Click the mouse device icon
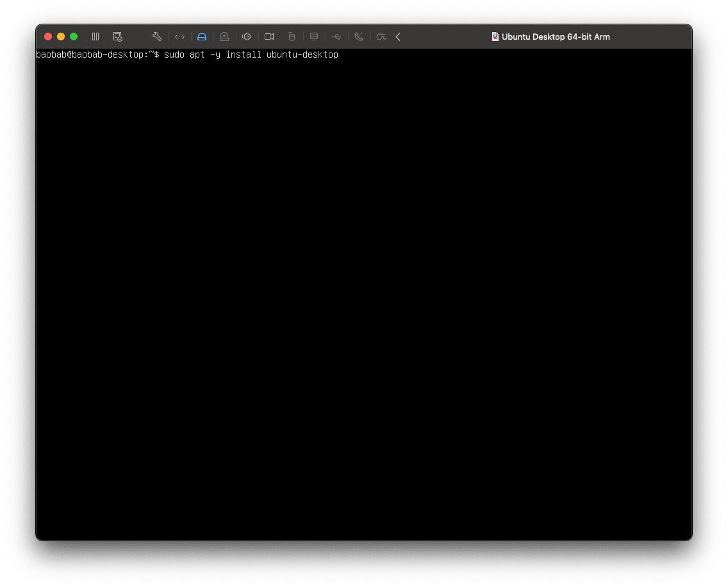 pos(292,37)
